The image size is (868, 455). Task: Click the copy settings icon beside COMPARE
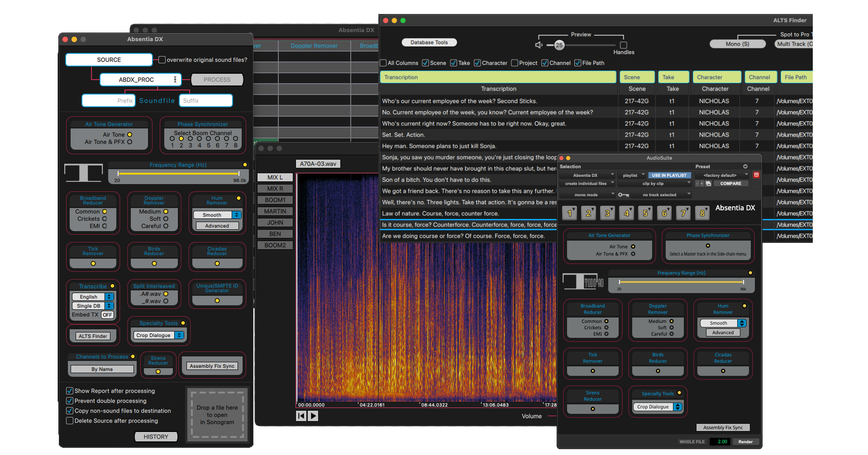tap(709, 184)
